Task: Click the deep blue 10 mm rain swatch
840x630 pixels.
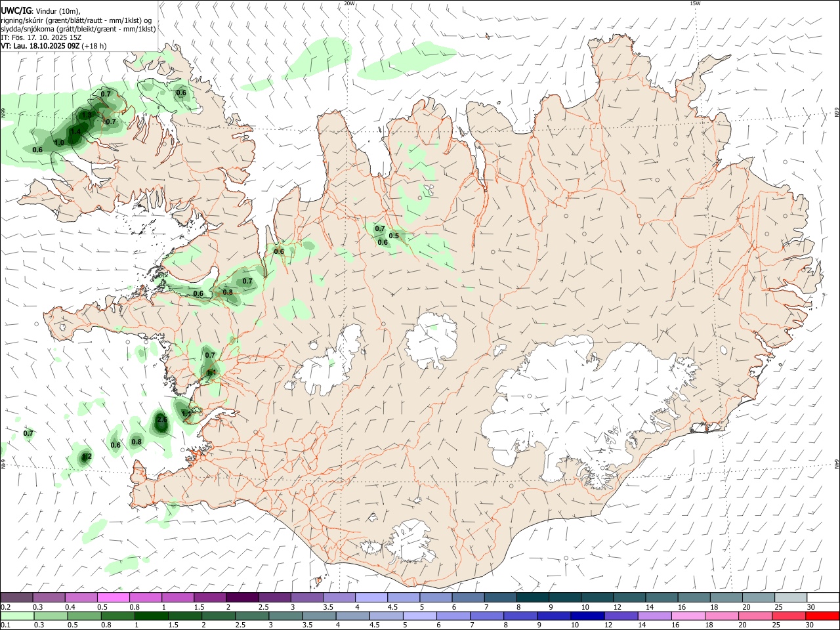Action: point(587,616)
